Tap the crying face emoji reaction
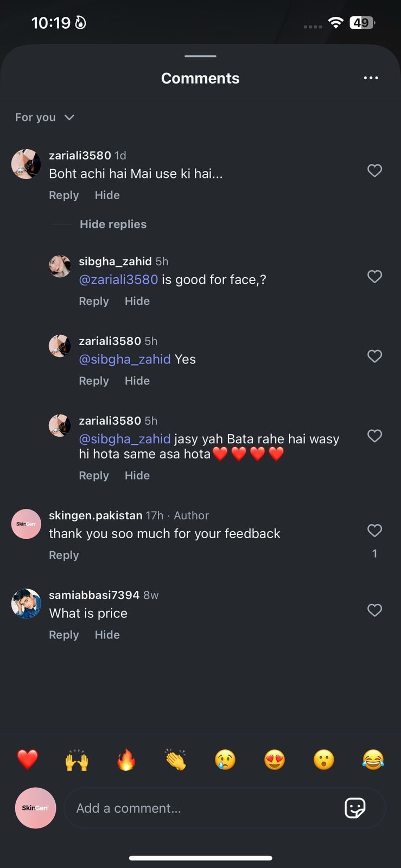The image size is (401, 868). click(x=225, y=759)
